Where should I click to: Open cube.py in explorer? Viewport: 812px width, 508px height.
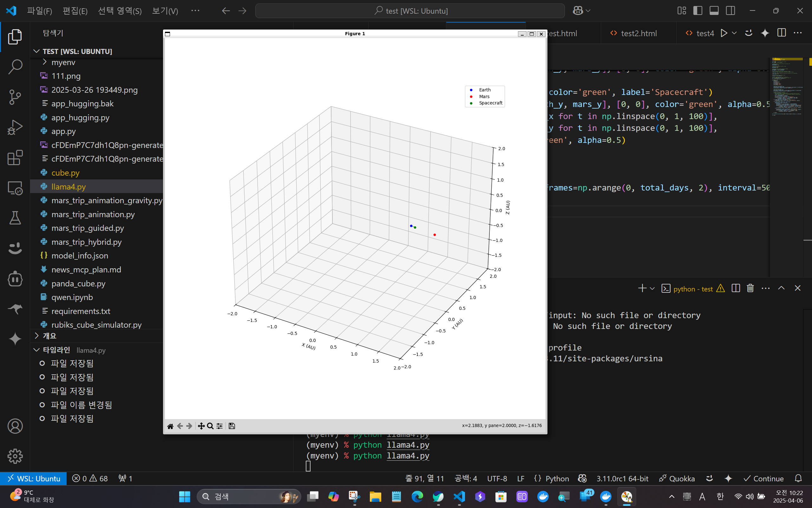pos(65,173)
